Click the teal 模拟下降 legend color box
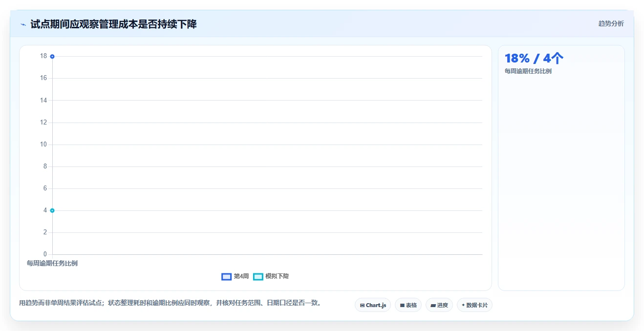The height and width of the screenshot is (331, 644). tap(258, 276)
